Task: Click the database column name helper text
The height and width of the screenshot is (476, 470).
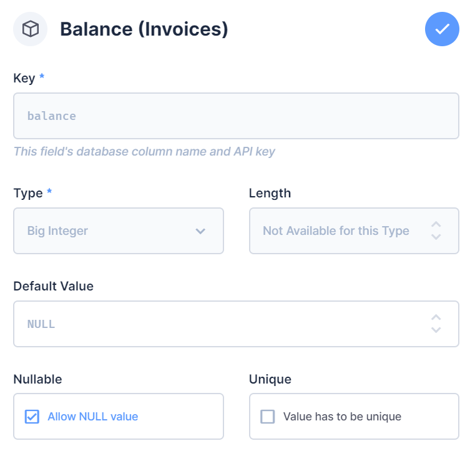Action: [144, 151]
